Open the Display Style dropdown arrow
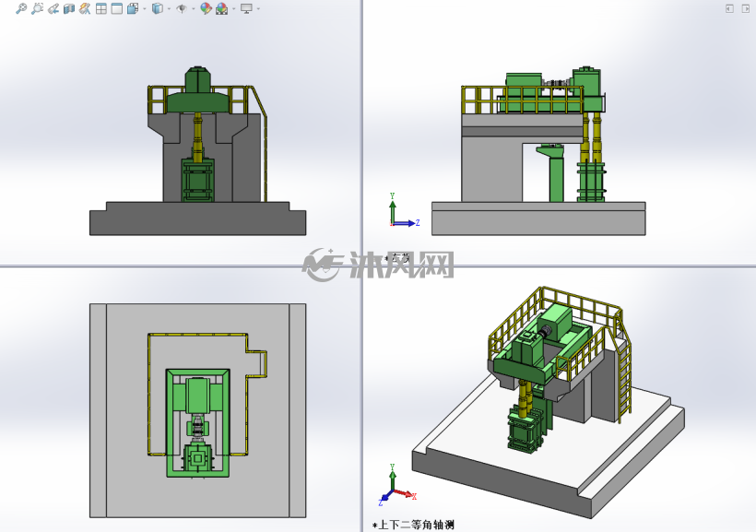Image resolution: width=756 pixels, height=532 pixels. [169, 8]
